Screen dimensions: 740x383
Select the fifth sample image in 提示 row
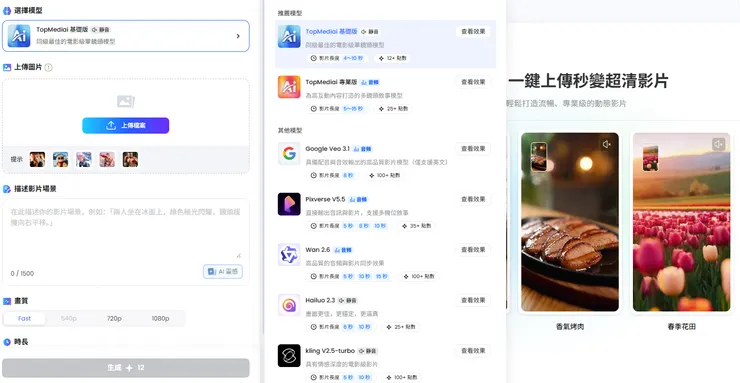(130, 159)
